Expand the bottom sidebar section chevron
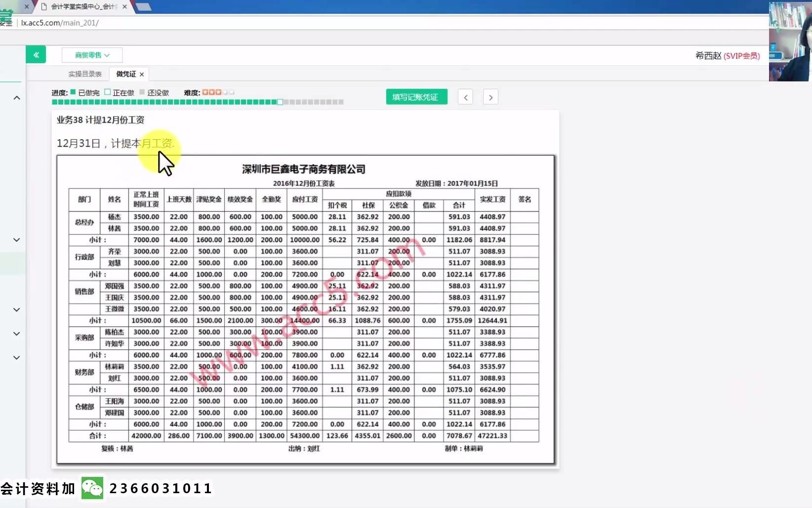 click(17, 357)
